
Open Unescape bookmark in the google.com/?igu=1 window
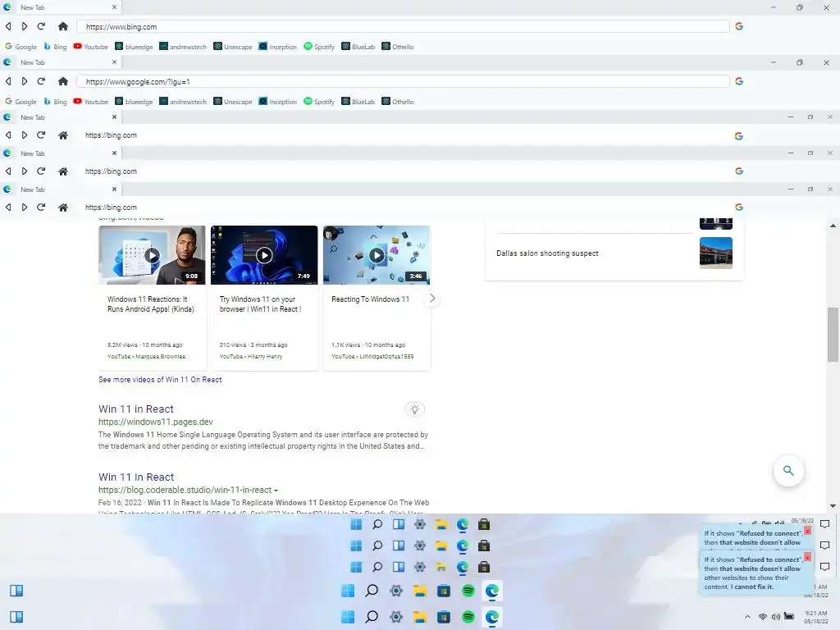pos(233,102)
